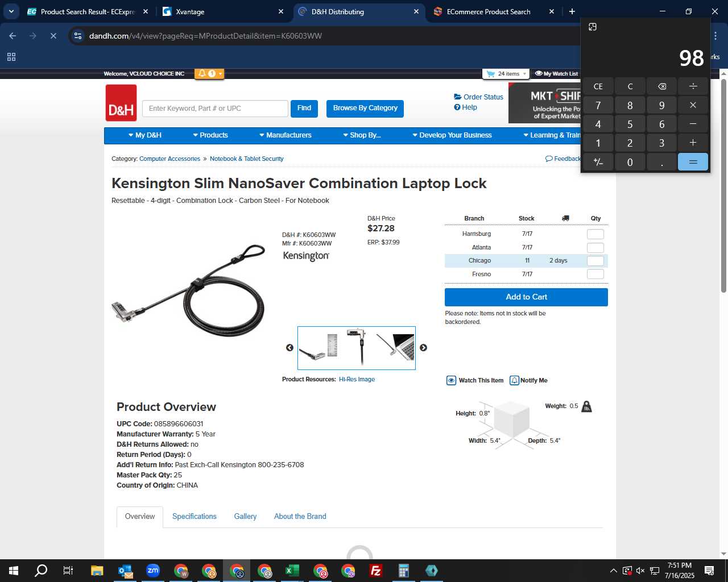This screenshot has width=728, height=582.
Task: Expand the Learning & Training menu
Action: pyautogui.click(x=552, y=135)
